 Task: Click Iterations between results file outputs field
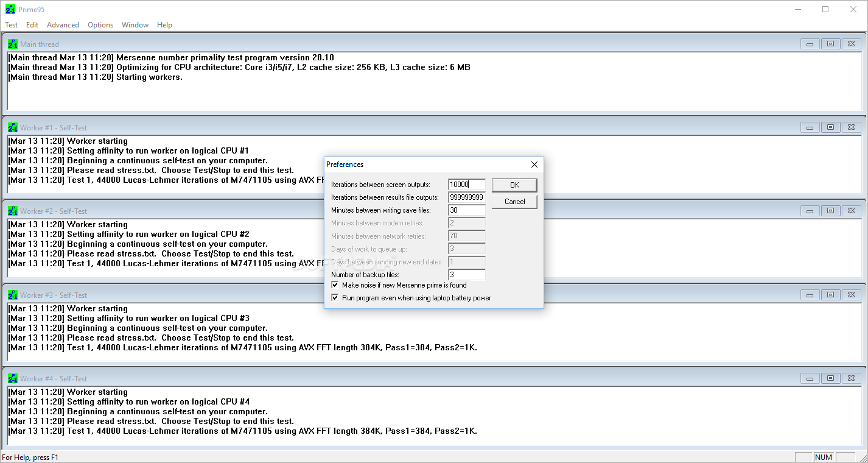click(x=467, y=197)
